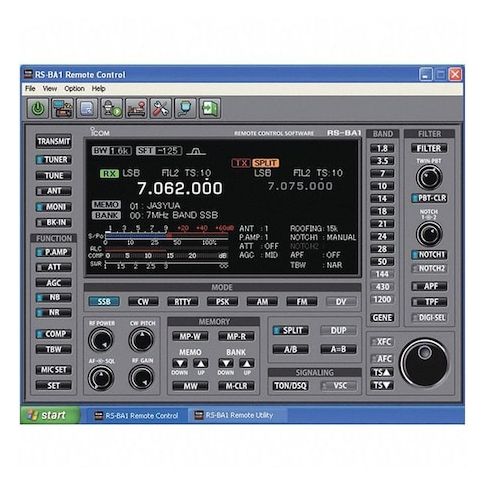Select SSB mode
Image resolution: width=485 pixels, height=485 pixels.
(104, 302)
